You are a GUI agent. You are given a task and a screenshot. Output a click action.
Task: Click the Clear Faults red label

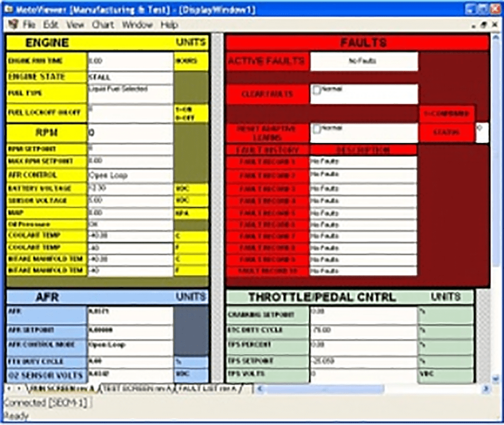click(x=267, y=94)
